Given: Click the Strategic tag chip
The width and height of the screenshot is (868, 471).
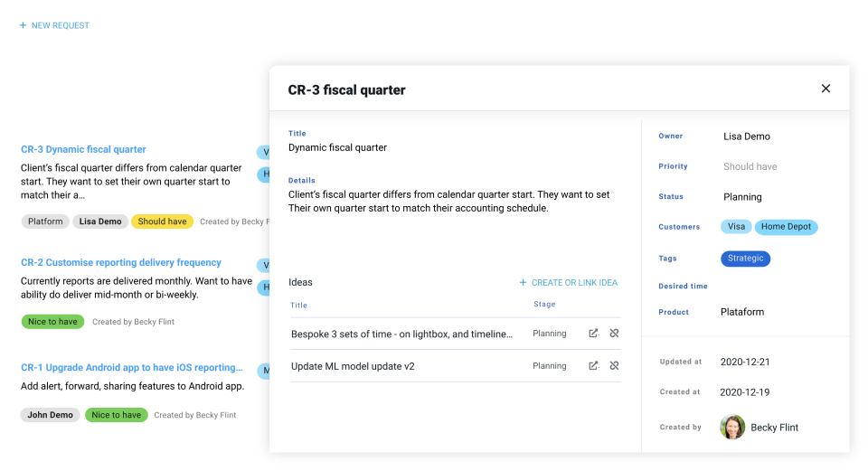Looking at the screenshot, I should coord(745,259).
